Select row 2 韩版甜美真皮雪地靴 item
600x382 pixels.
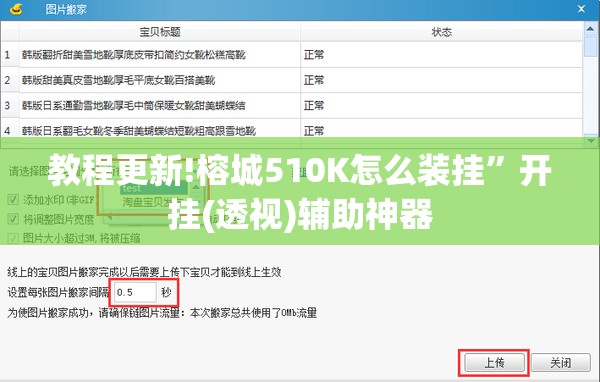(x=118, y=80)
